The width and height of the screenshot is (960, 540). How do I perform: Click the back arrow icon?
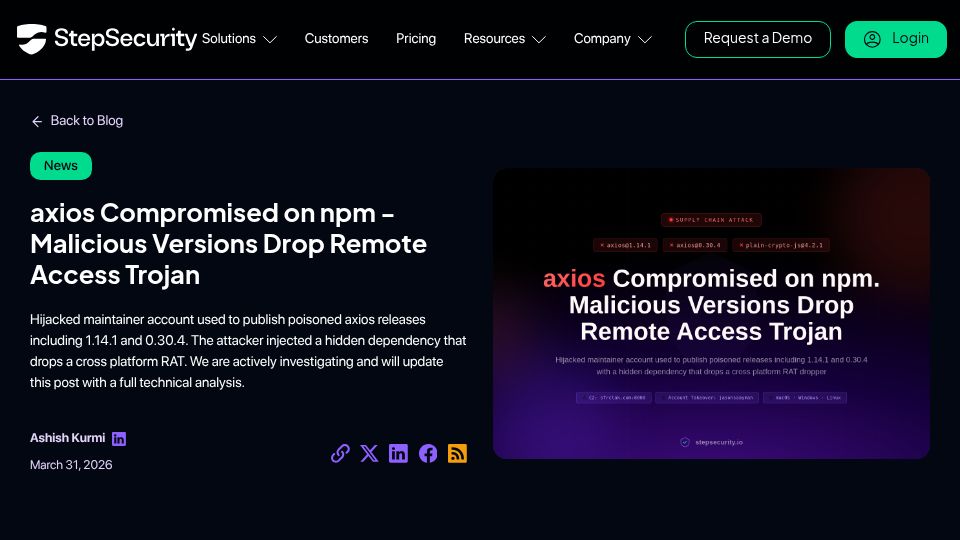click(x=37, y=121)
